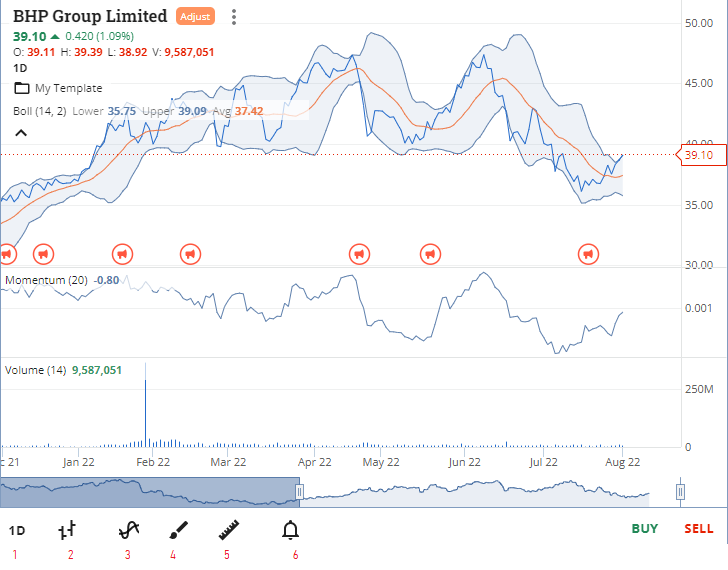Click the red SELL button
The height and width of the screenshot is (570, 728).
(x=698, y=529)
